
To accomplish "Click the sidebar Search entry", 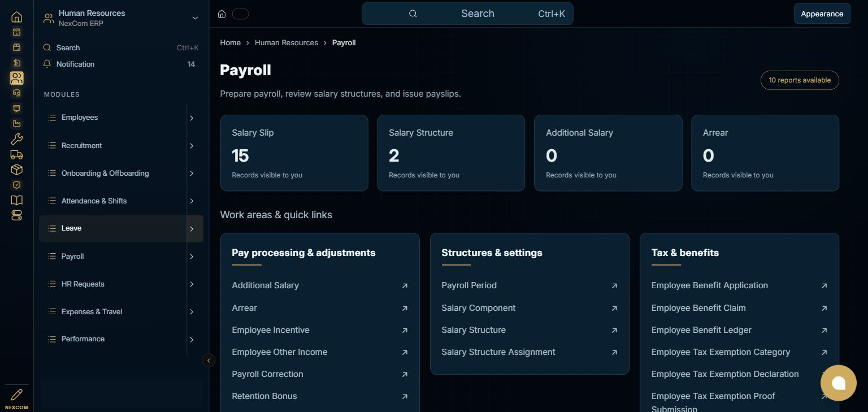I will pos(121,47).
